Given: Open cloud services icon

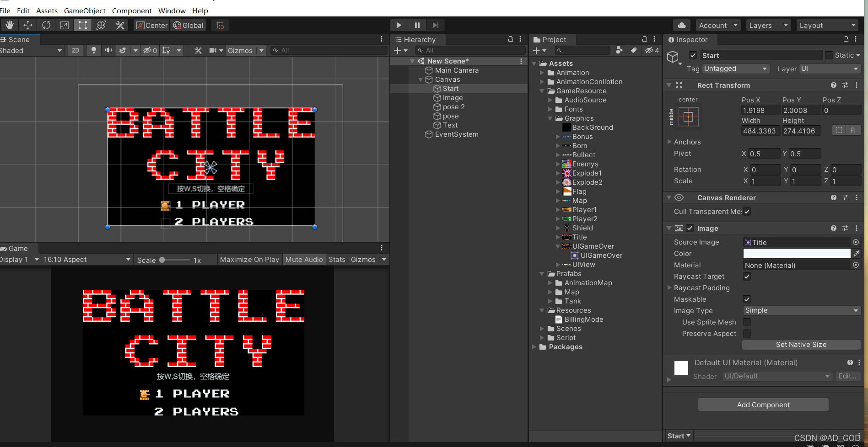Looking at the screenshot, I should [682, 25].
